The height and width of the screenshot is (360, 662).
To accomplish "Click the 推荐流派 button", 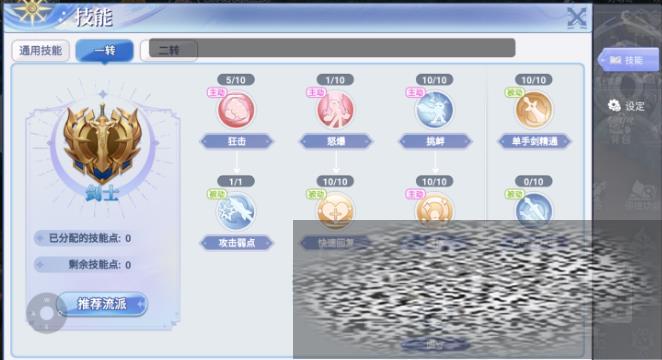I will (102, 304).
